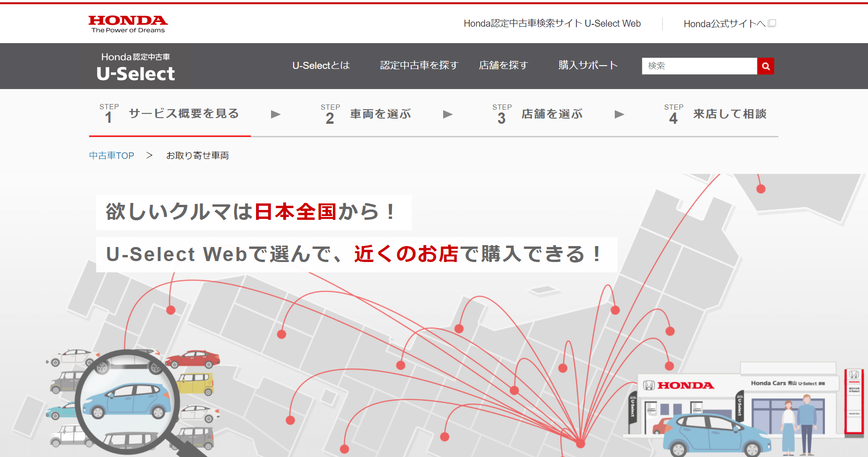
Task: Open the 店舗を探す menu item
Action: (x=503, y=66)
